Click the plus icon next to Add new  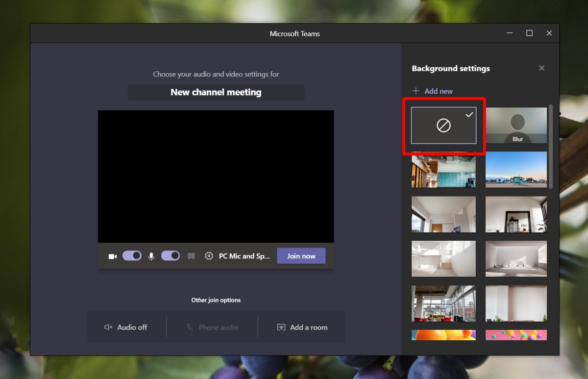point(416,91)
